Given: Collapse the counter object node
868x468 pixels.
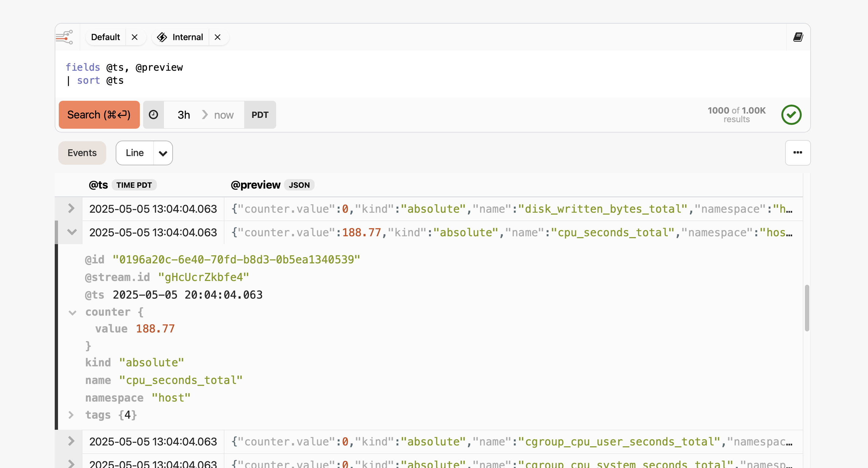Looking at the screenshot, I should click(72, 312).
